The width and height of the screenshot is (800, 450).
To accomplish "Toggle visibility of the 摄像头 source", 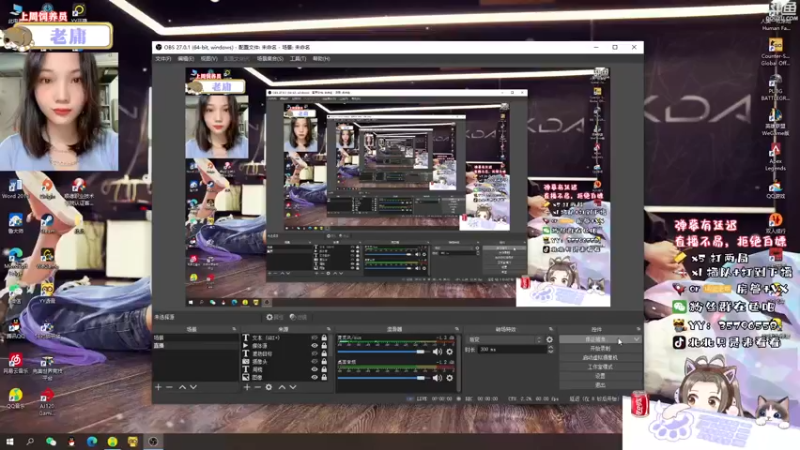I will point(314,361).
